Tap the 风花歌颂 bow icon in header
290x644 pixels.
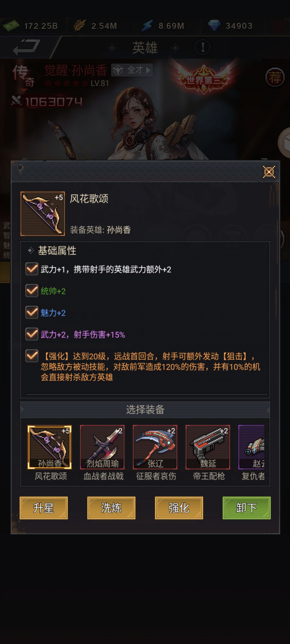coord(43,214)
